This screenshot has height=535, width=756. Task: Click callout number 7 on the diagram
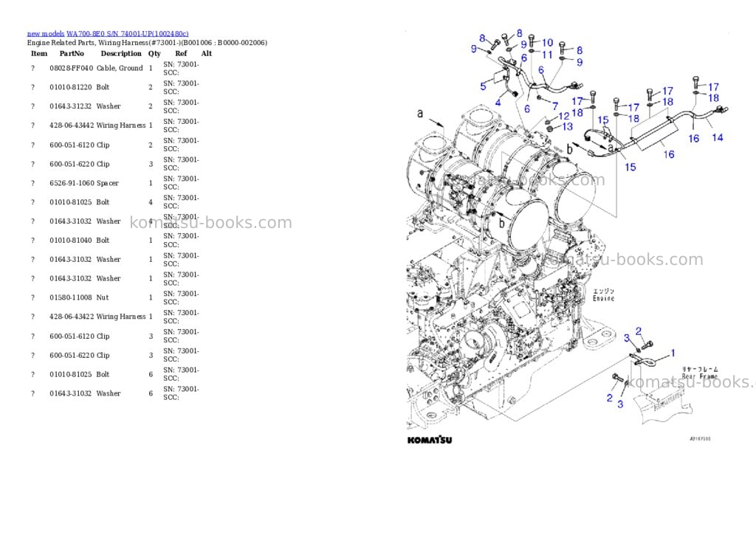[555, 106]
